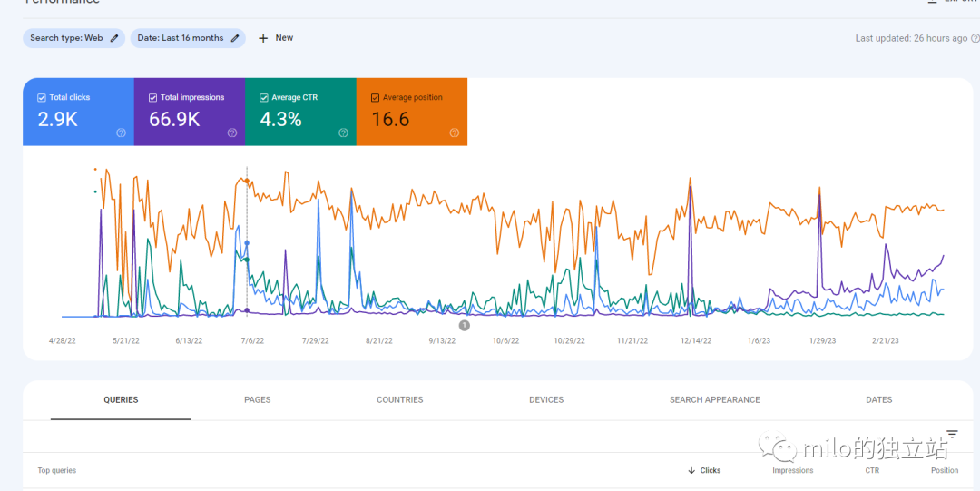Click the plus icon to add New filter
This screenshot has width=980, height=491.
pyautogui.click(x=263, y=38)
